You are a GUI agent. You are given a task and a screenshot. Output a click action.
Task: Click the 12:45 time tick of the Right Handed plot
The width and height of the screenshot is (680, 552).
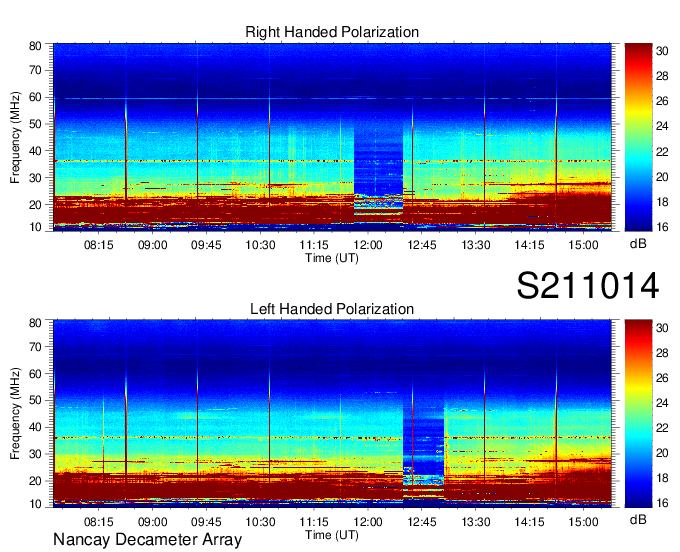[422, 245]
